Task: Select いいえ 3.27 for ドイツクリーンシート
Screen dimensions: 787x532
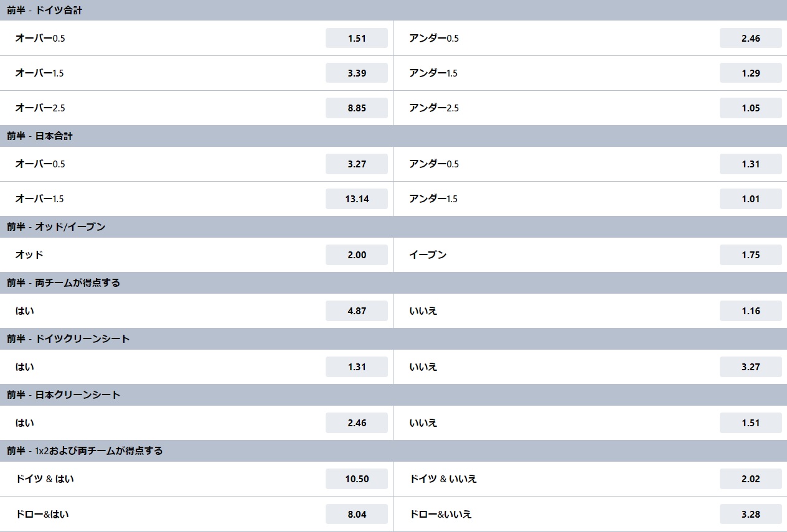Action: 751,366
